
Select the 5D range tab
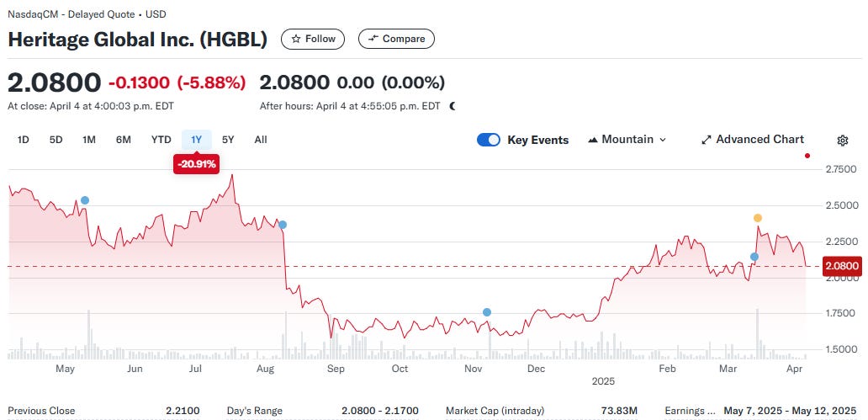[56, 140]
